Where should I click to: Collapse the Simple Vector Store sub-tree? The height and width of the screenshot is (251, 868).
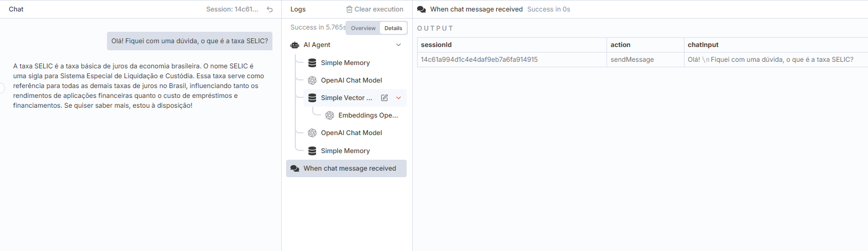399,98
